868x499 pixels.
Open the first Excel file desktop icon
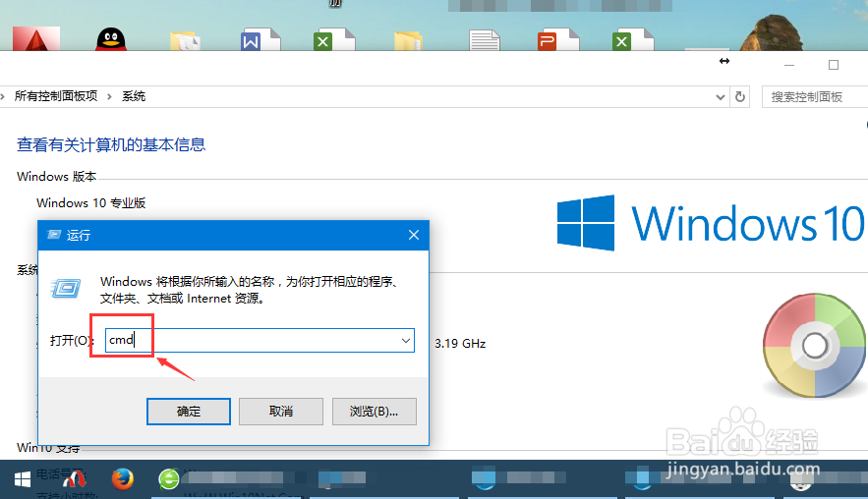334,40
